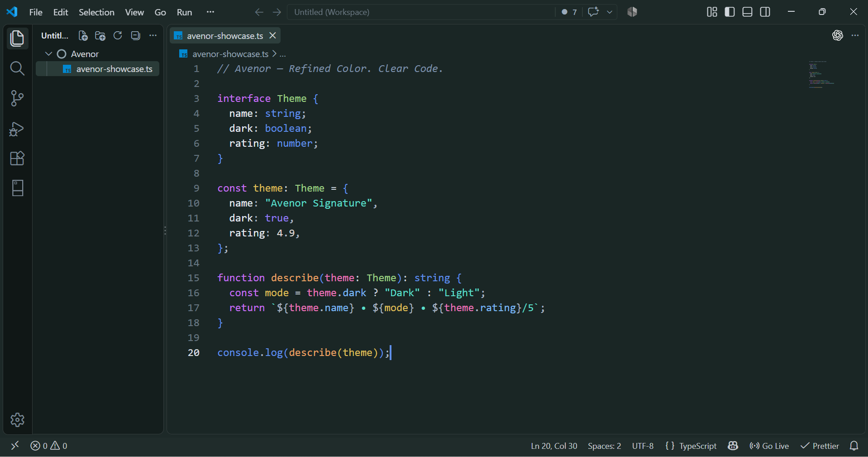Open the Search view in activity bar
This screenshot has width=868, height=457.
(x=17, y=68)
